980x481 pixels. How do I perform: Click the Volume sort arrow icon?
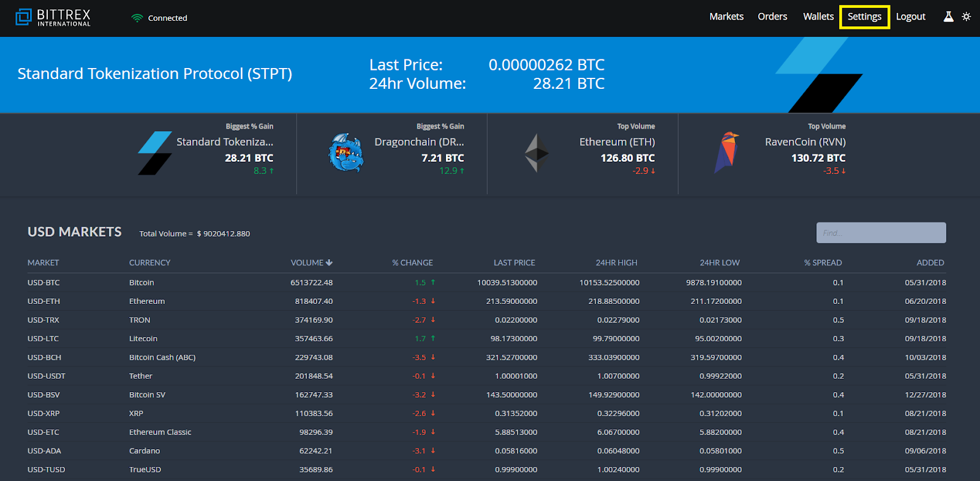tap(330, 263)
